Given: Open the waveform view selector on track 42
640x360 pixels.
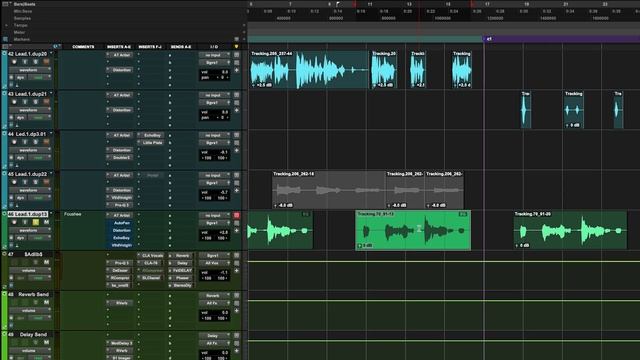Looking at the screenshot, I should [30, 70].
